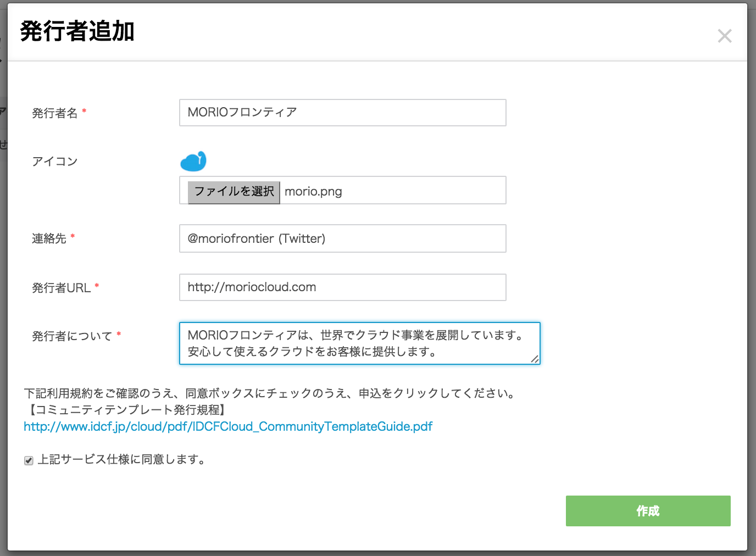This screenshot has width=756, height=556.
Task: Click the 上記サービス仕様に同意します label text
Action: (x=121, y=460)
